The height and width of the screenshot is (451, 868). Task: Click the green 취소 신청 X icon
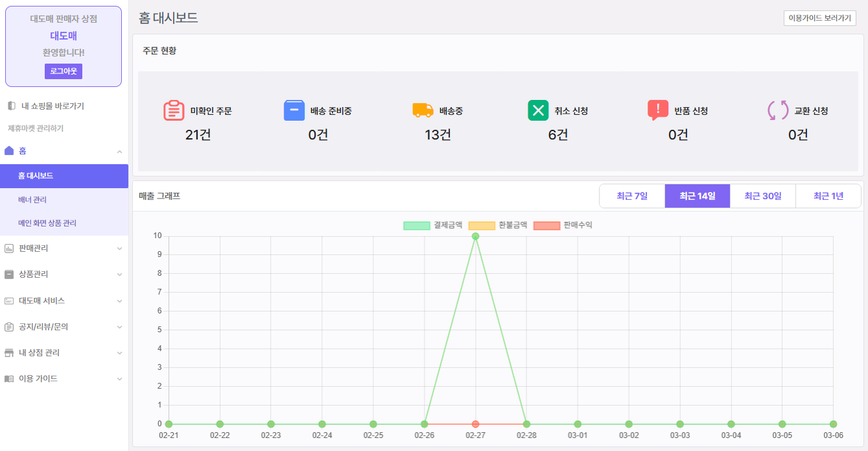(538, 110)
